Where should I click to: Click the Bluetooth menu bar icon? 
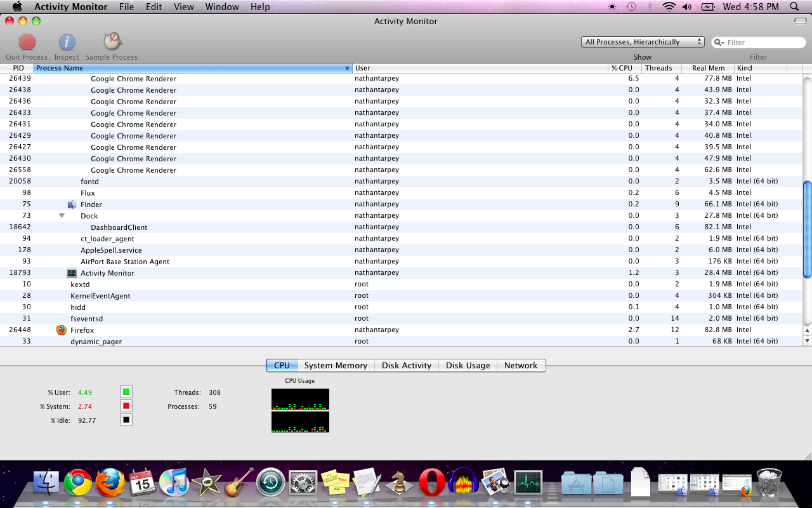(650, 7)
